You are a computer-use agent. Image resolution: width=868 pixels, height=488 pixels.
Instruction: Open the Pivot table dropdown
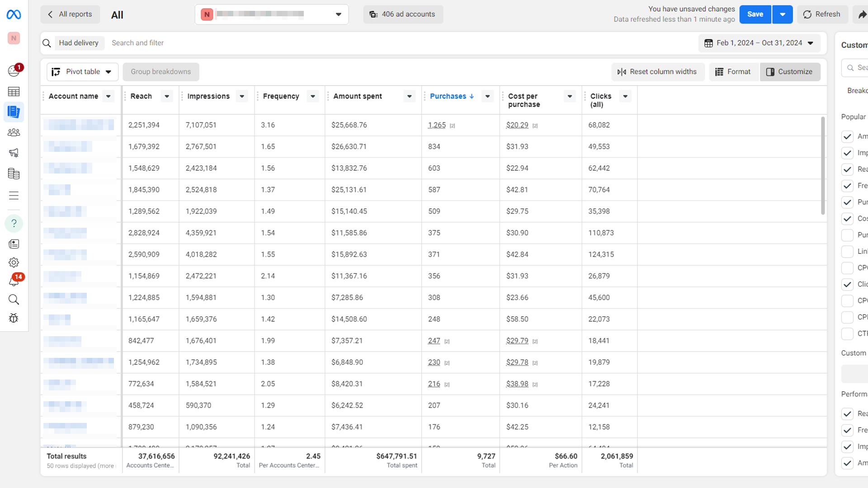click(x=82, y=72)
